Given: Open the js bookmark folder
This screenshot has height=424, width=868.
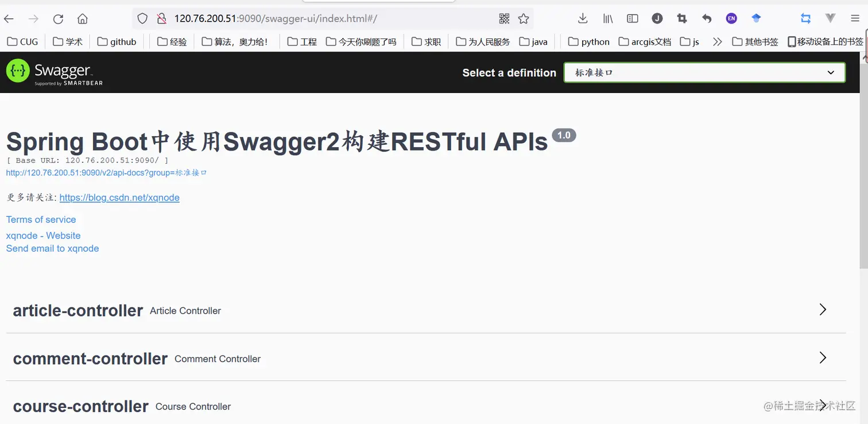Looking at the screenshot, I should (x=689, y=41).
